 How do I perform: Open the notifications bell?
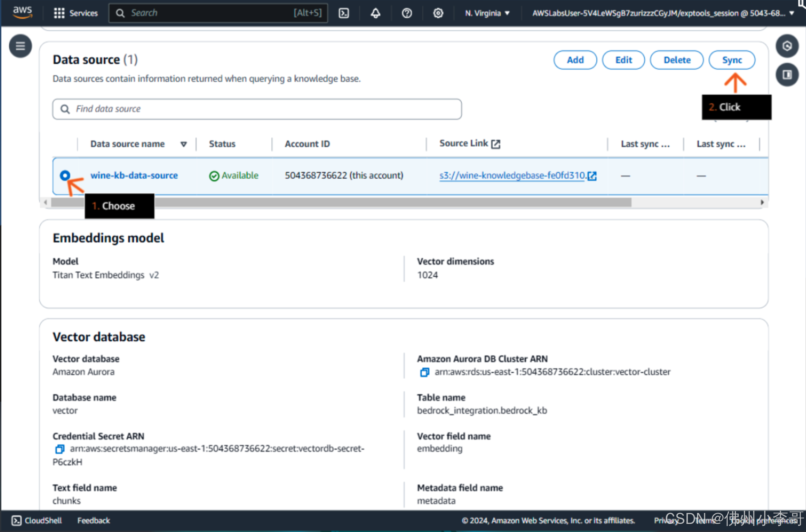(x=375, y=13)
